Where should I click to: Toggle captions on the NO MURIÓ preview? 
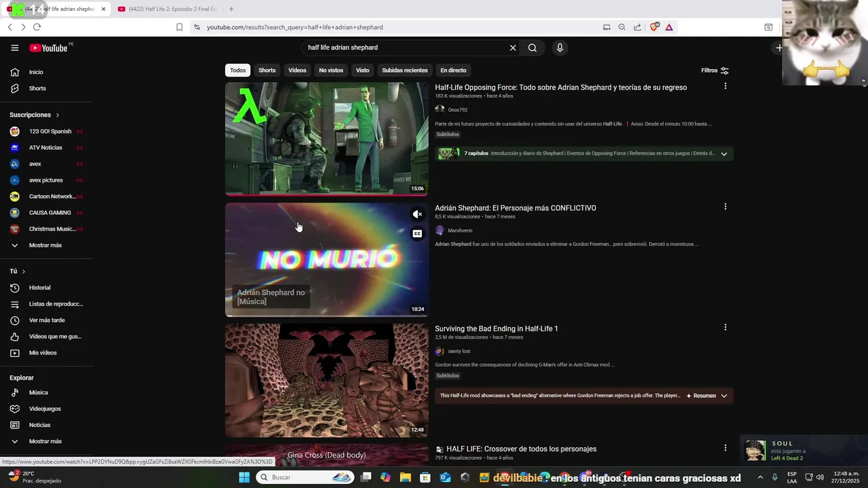click(417, 234)
